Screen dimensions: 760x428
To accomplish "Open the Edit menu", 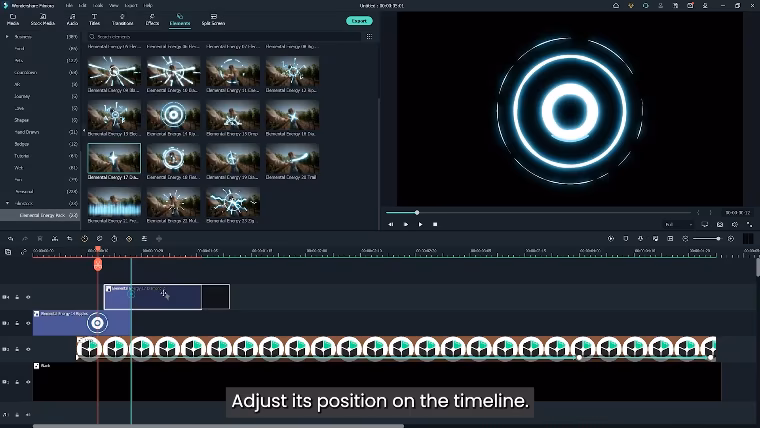I will tap(82, 5).
